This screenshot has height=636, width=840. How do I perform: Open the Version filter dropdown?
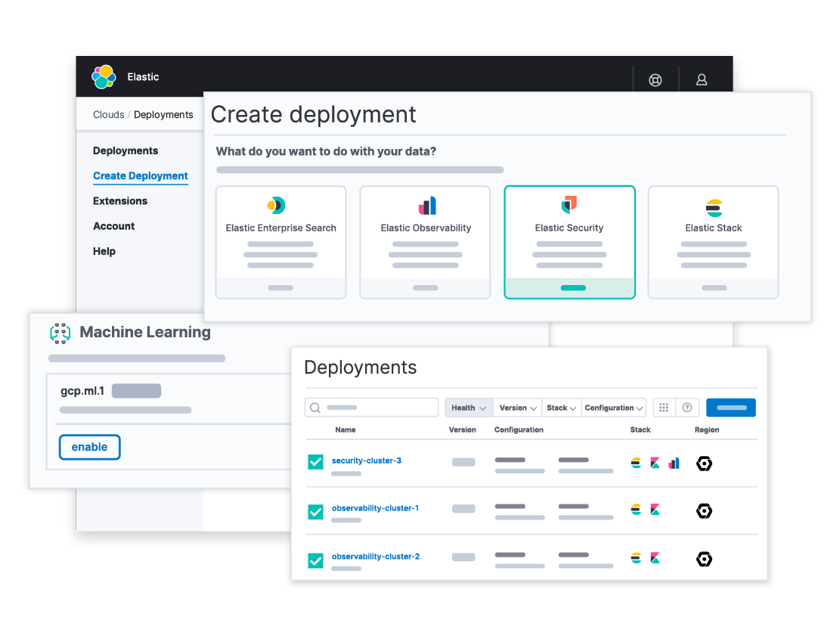(517, 407)
